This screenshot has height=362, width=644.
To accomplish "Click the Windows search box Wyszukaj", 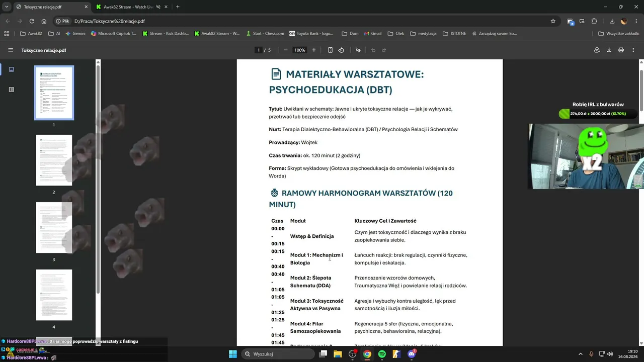I will pos(278,354).
